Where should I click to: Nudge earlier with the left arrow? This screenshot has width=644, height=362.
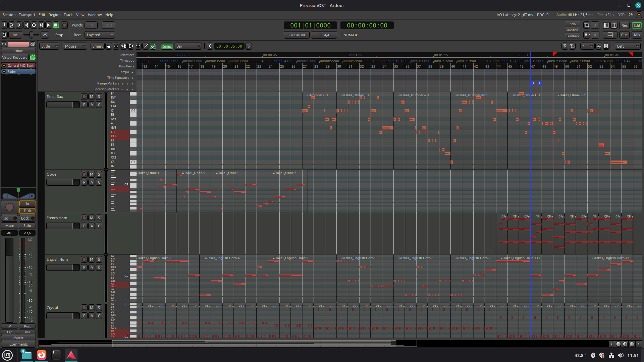(210, 46)
